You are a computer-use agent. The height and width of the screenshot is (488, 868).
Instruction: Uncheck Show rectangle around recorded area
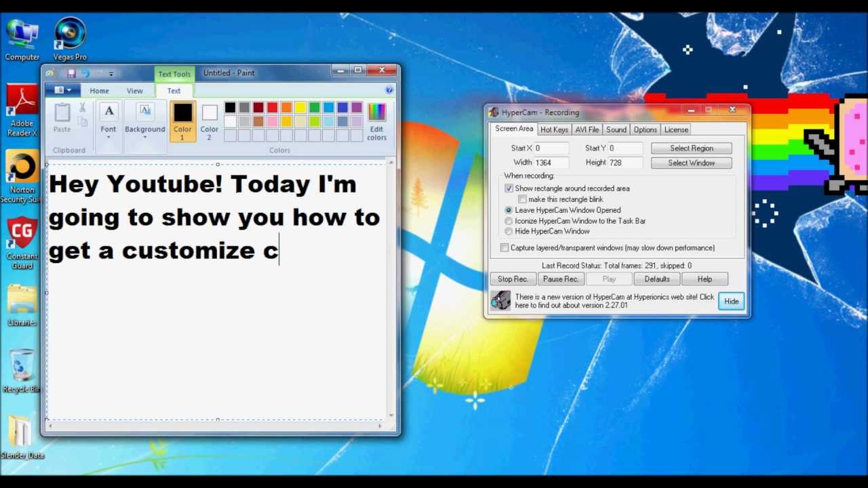pyautogui.click(x=509, y=188)
